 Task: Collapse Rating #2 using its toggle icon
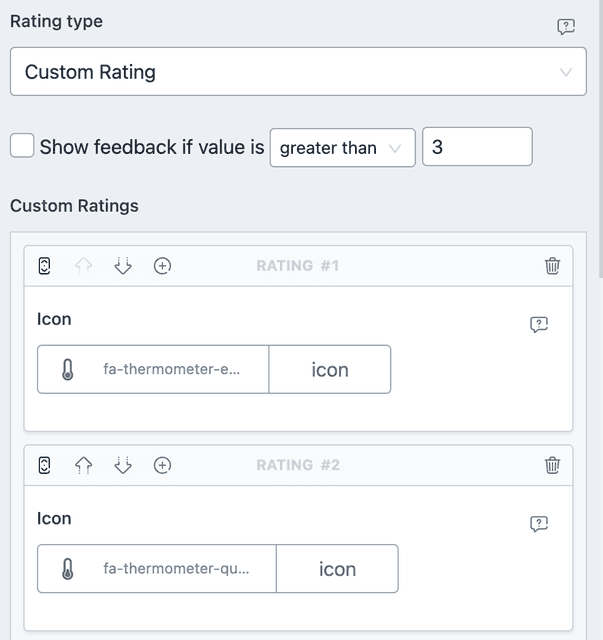click(44, 465)
